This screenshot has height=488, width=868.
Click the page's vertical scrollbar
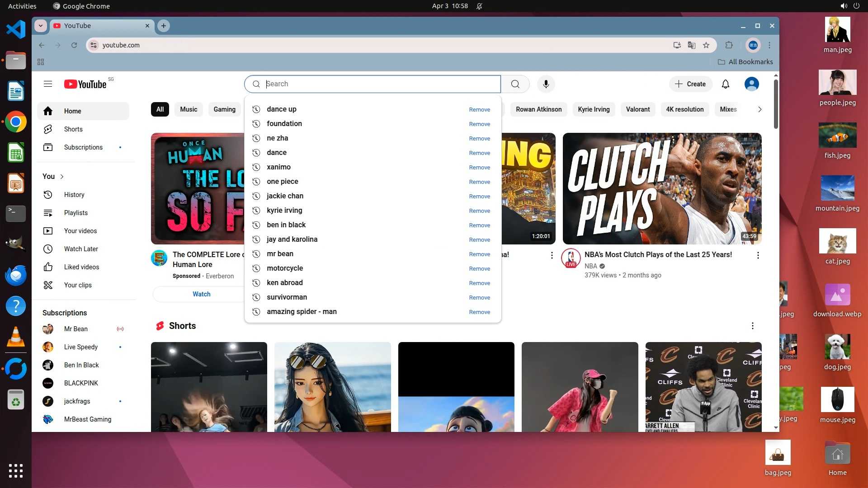(x=776, y=104)
